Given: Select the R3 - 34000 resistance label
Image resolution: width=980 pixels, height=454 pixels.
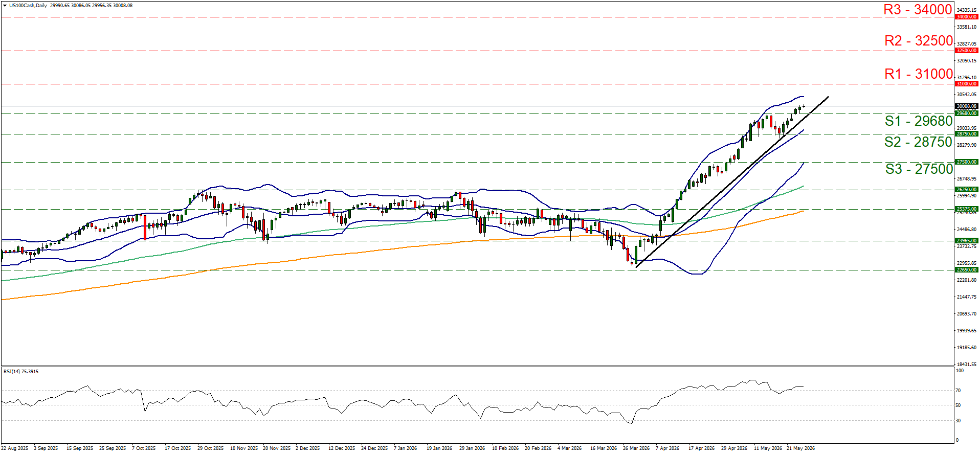Looking at the screenshot, I should [918, 10].
